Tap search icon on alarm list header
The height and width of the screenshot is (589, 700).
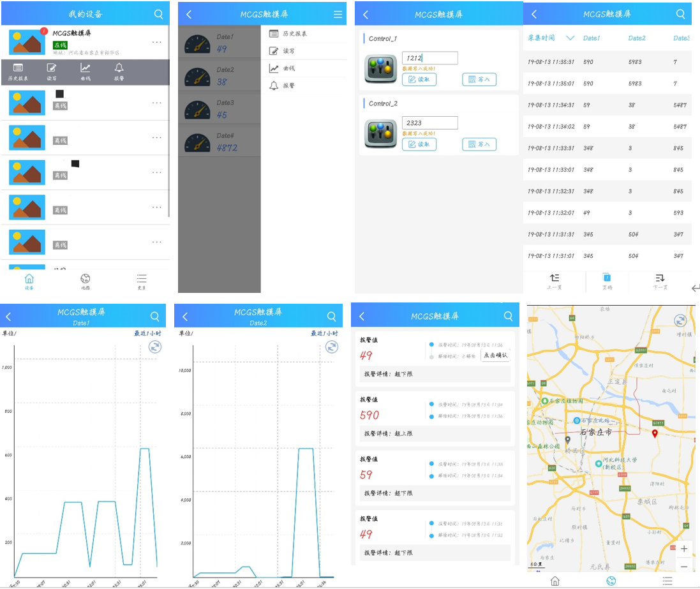pos(509,316)
